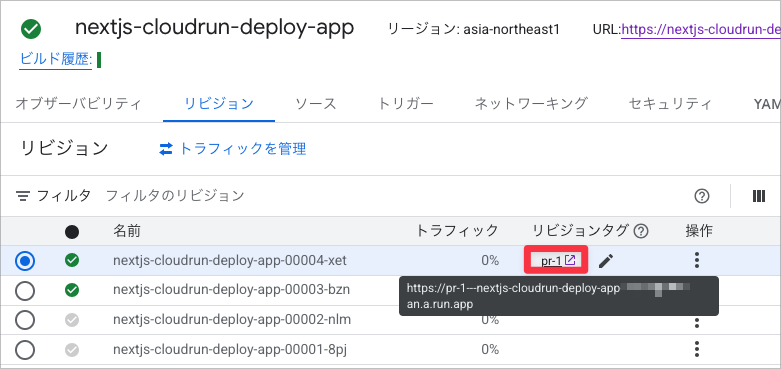Click the green service status checkmark icon
The width and height of the screenshot is (781, 369).
click(31, 30)
